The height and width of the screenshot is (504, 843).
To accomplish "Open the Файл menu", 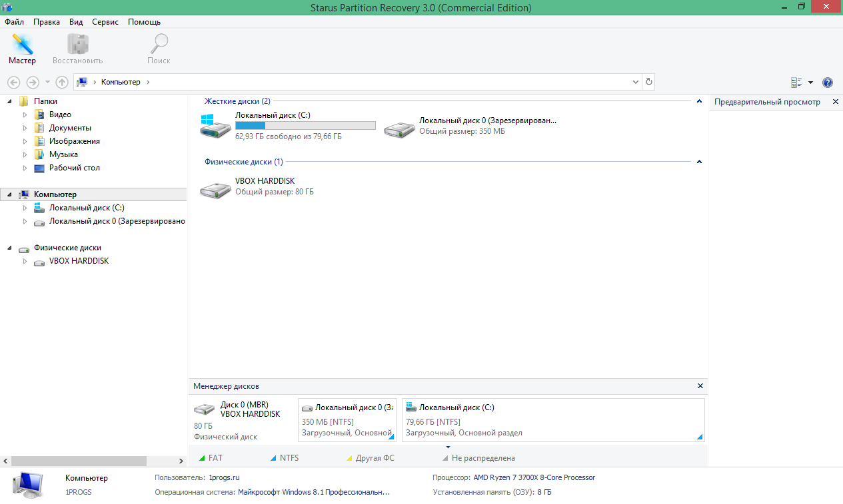I will 13,21.
